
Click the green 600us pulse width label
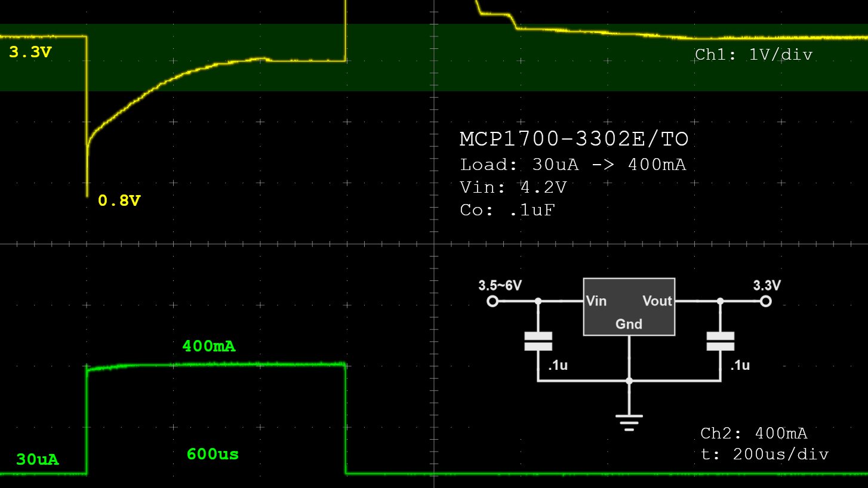[213, 455]
